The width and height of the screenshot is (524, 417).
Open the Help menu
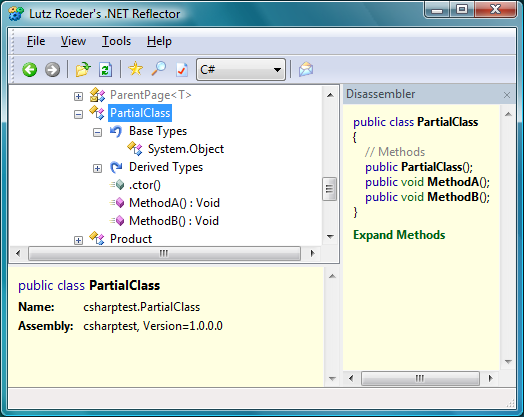point(159,41)
